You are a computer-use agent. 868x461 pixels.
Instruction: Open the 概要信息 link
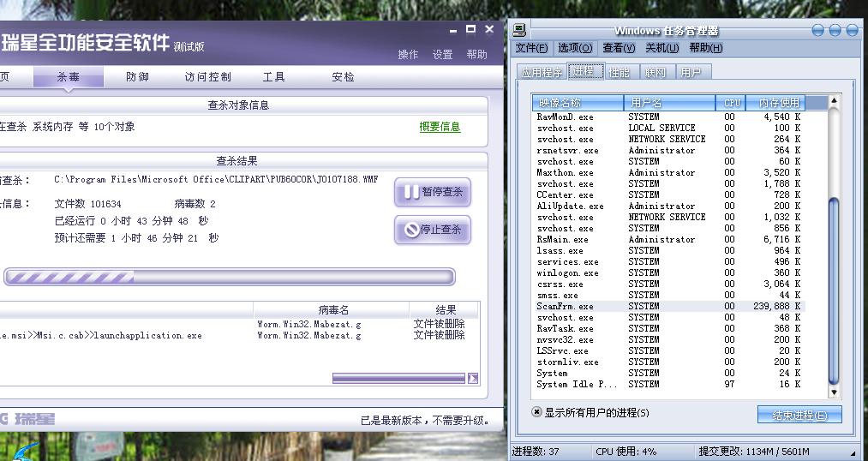click(x=440, y=127)
